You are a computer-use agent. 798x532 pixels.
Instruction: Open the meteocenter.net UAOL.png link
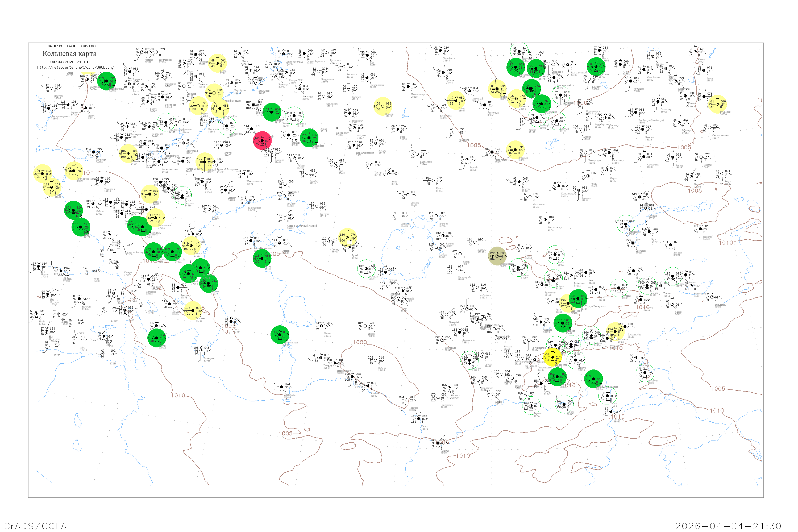tap(75, 68)
